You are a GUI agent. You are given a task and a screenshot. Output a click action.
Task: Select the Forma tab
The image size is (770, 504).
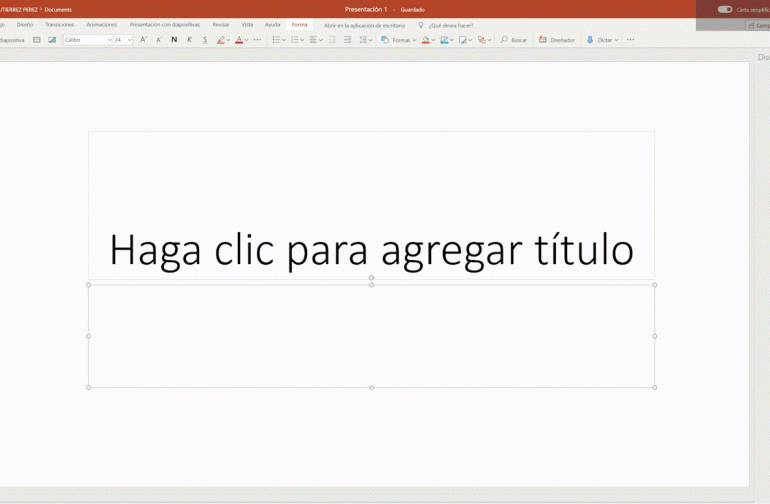300,25
